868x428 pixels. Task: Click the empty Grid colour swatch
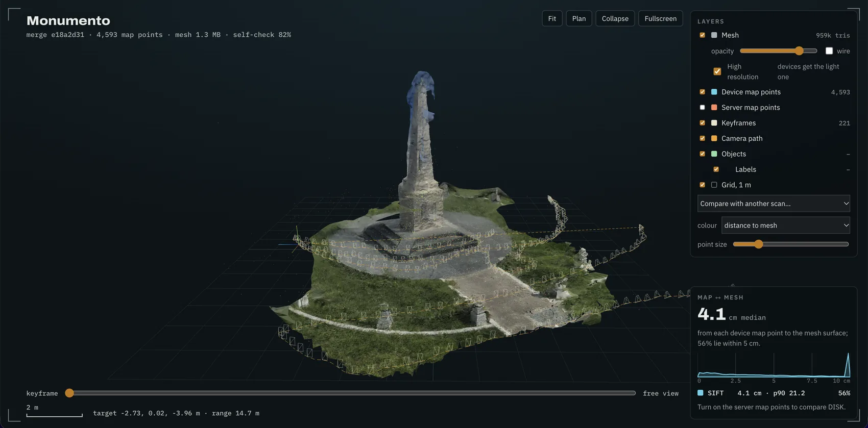(714, 185)
